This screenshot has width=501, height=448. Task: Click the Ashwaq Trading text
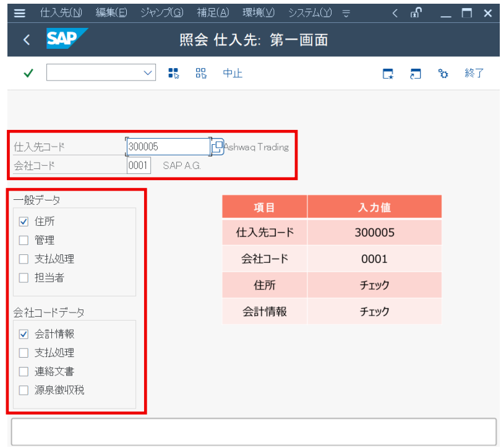point(256,147)
